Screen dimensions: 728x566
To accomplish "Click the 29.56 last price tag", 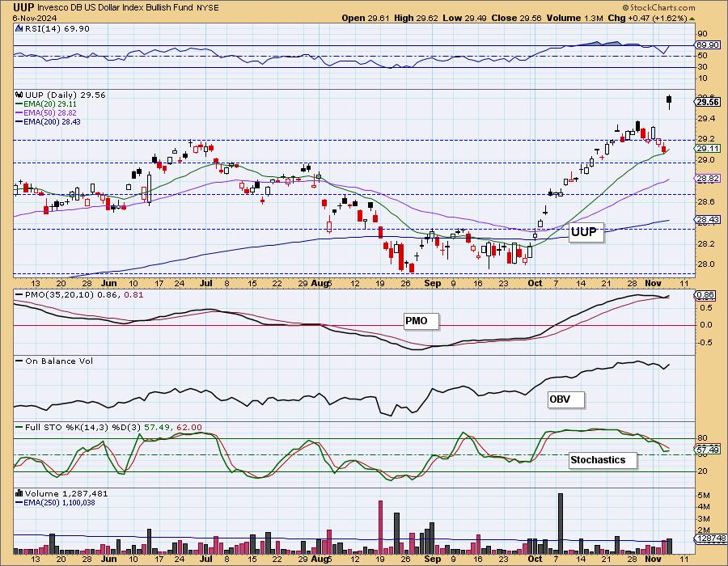I will pyautogui.click(x=708, y=102).
